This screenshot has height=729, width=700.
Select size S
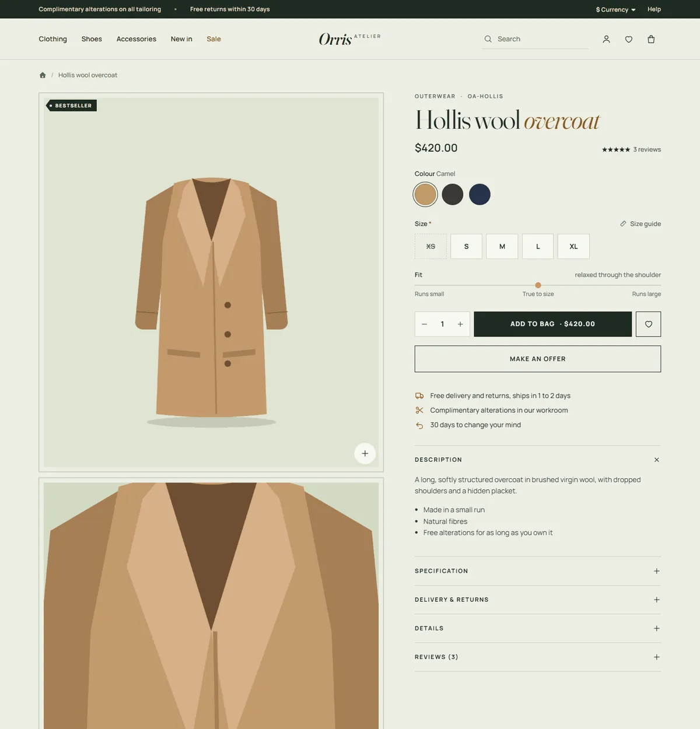466,246
